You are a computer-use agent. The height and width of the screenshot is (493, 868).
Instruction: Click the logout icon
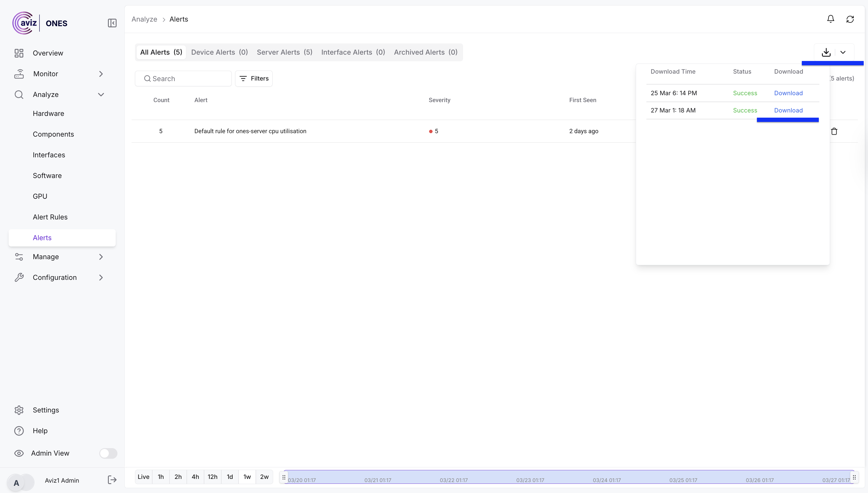coord(112,480)
